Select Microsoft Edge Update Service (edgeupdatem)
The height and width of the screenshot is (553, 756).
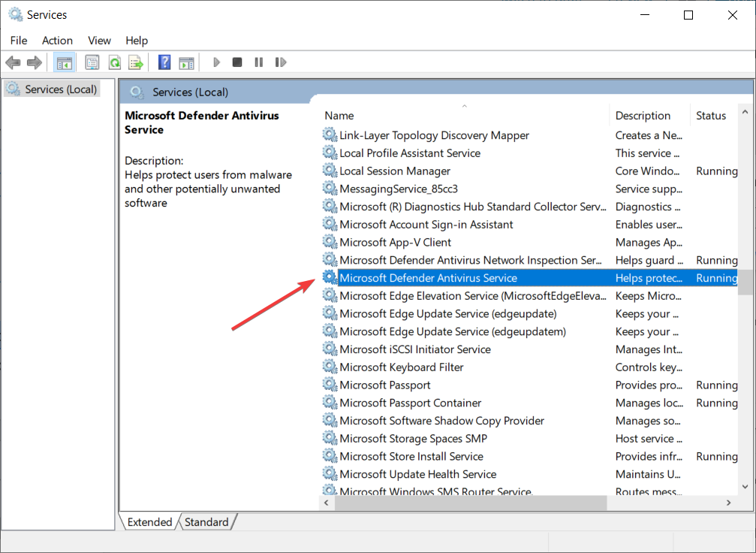coord(453,332)
